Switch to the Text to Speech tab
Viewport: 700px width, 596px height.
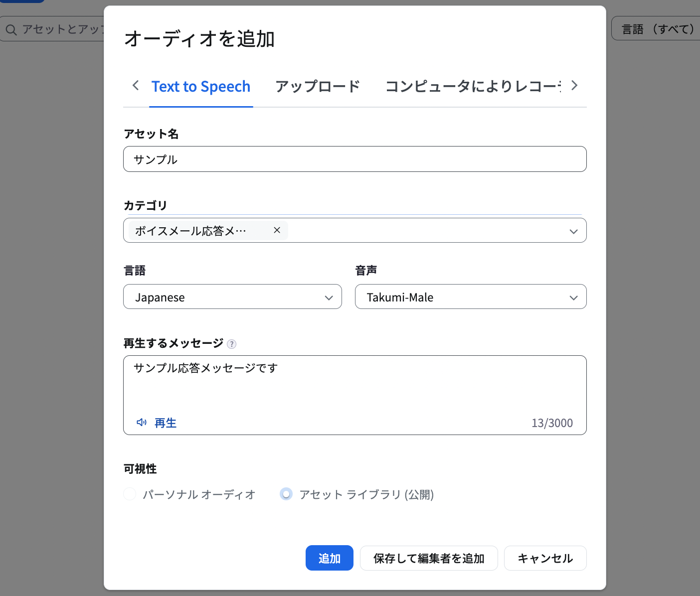(x=201, y=87)
